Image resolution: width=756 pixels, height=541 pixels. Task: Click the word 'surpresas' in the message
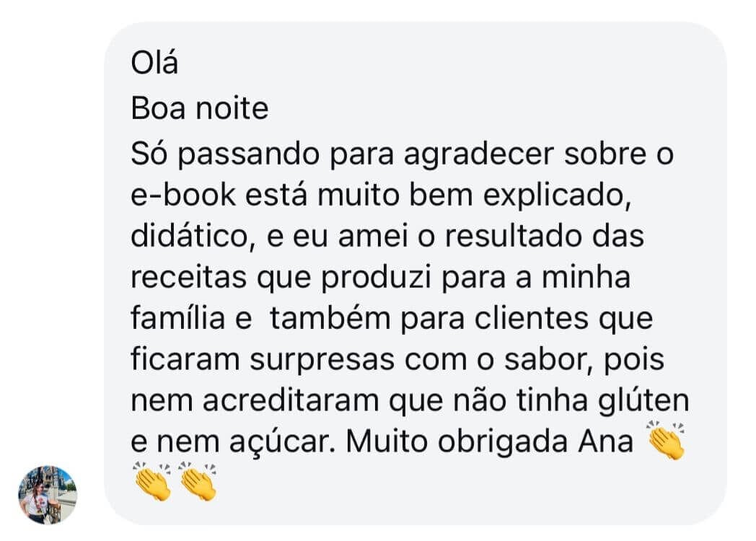point(322,361)
